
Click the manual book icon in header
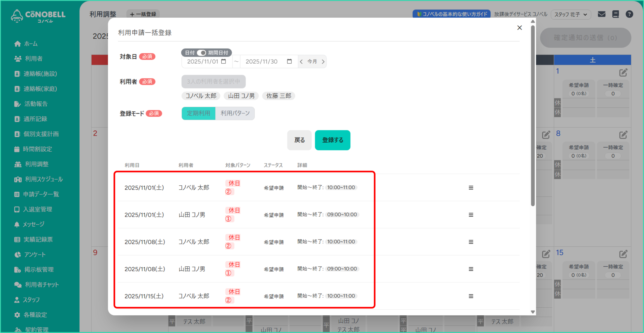[x=615, y=14]
